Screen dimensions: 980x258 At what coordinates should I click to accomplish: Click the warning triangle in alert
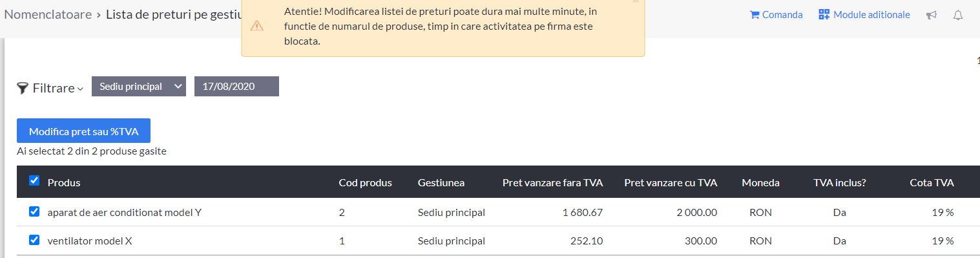pos(256,27)
